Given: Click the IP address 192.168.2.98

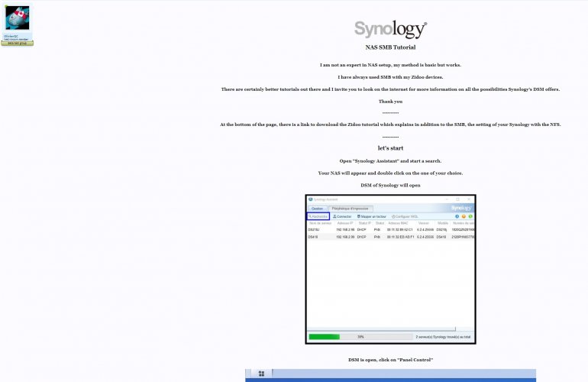Looking at the screenshot, I should coord(345,230).
